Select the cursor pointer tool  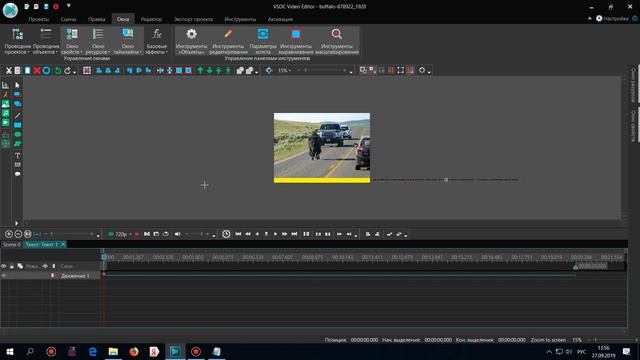pos(17,85)
